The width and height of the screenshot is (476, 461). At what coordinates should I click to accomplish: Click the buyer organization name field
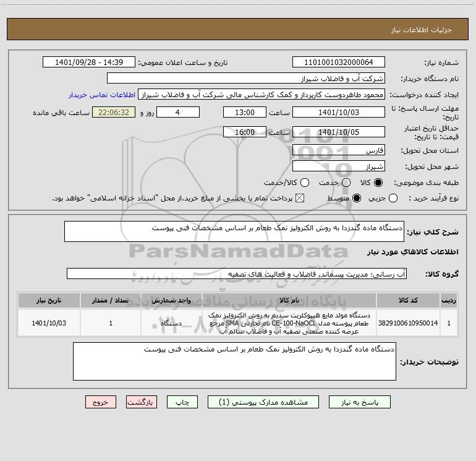click(246, 78)
